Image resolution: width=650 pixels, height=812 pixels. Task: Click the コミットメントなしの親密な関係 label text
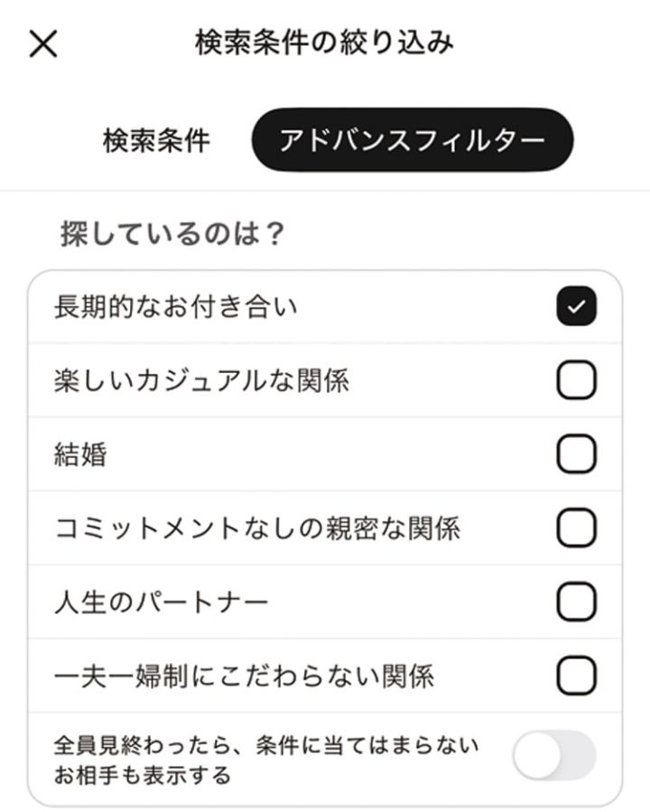256,528
